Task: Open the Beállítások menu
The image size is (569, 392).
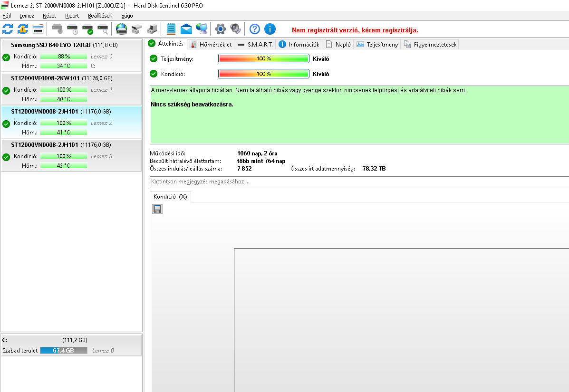Action: point(100,16)
